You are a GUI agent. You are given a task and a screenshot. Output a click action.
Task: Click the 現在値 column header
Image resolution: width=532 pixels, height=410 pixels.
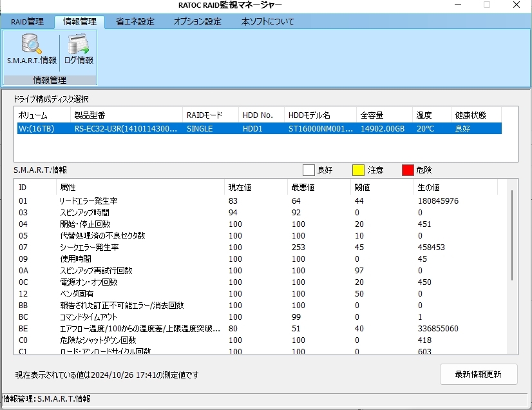[x=256, y=188]
